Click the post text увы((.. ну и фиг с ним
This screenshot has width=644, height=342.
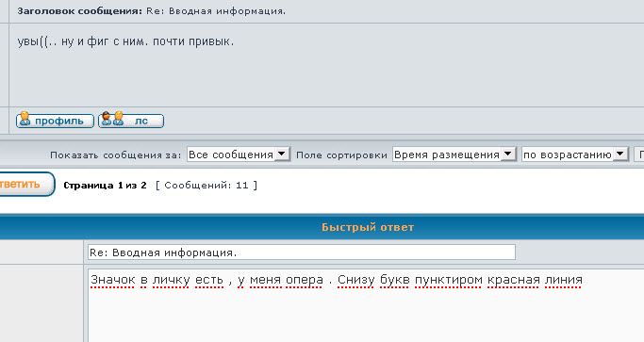pyautogui.click(x=125, y=41)
